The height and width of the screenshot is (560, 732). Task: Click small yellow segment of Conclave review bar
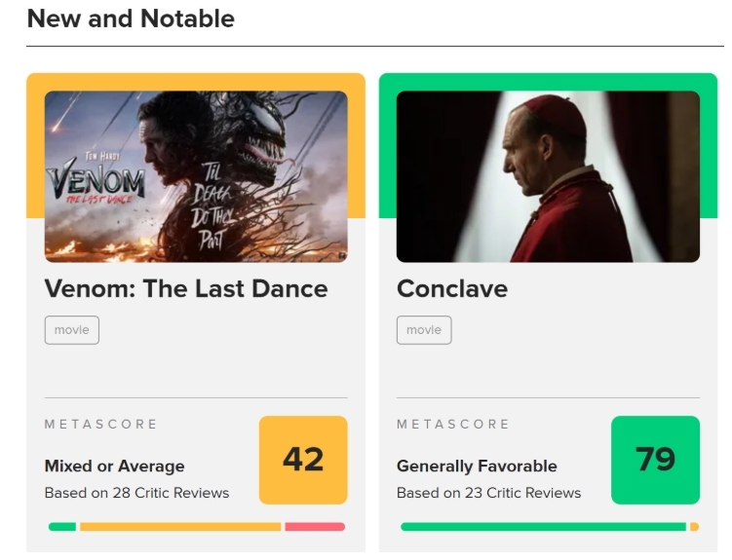[694, 527]
